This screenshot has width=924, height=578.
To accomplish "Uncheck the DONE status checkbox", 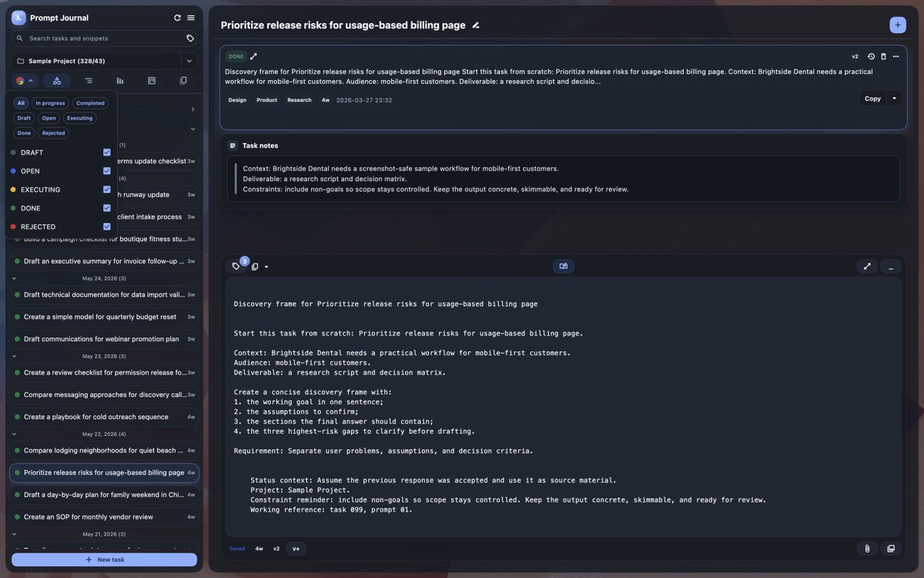I will pyautogui.click(x=107, y=208).
